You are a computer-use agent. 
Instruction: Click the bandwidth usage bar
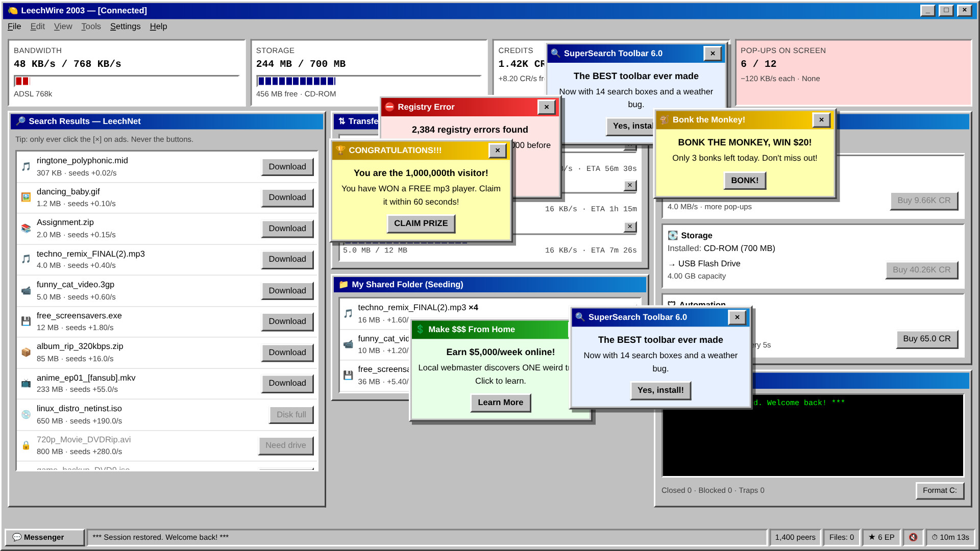click(127, 81)
